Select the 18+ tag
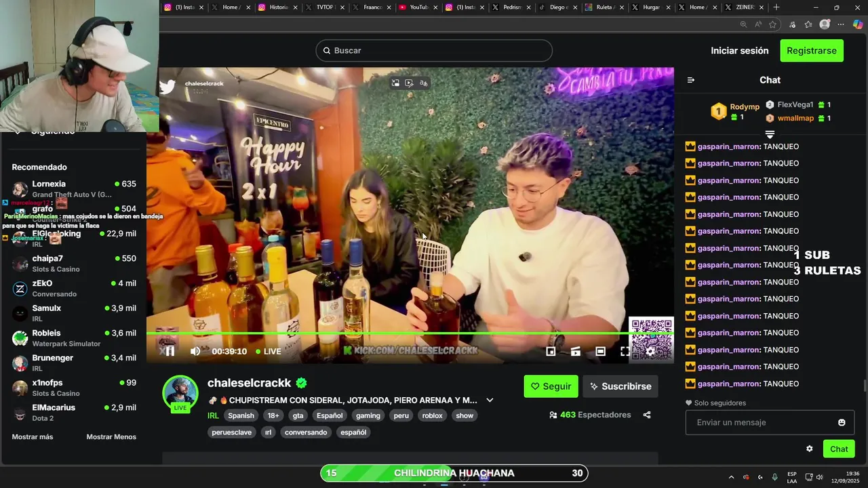Screen dimensions: 868x488 click(x=273, y=415)
